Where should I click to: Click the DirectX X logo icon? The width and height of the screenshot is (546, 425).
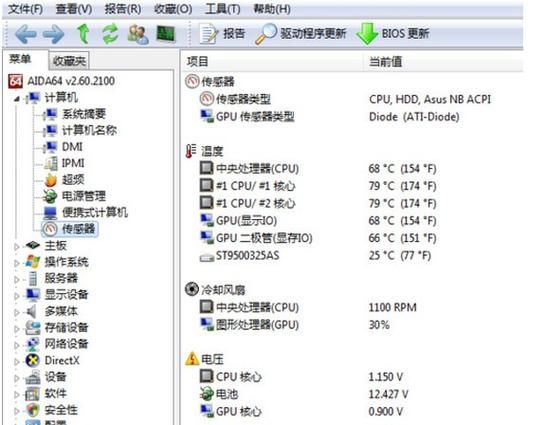click(x=33, y=361)
